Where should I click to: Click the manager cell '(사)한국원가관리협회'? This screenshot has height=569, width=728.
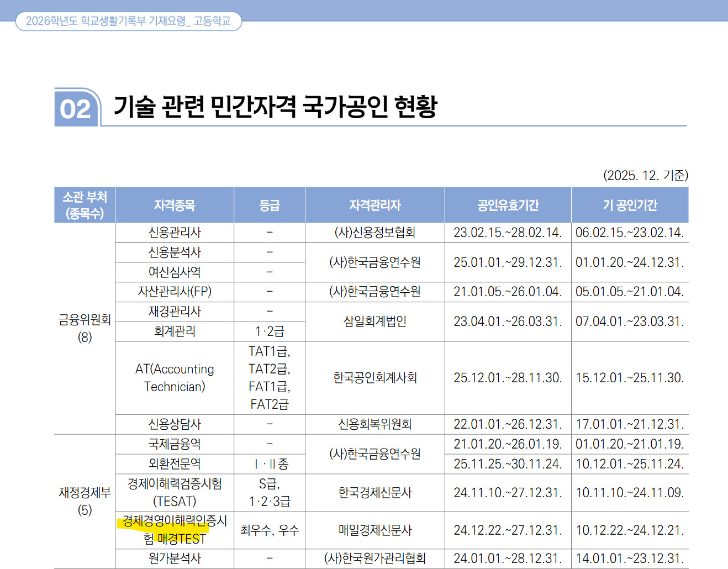point(375,559)
